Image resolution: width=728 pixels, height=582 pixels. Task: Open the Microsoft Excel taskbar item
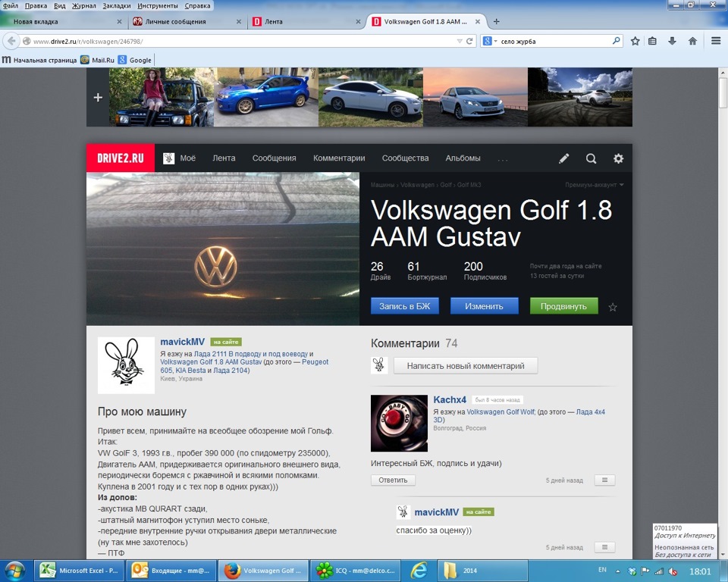pos(80,571)
